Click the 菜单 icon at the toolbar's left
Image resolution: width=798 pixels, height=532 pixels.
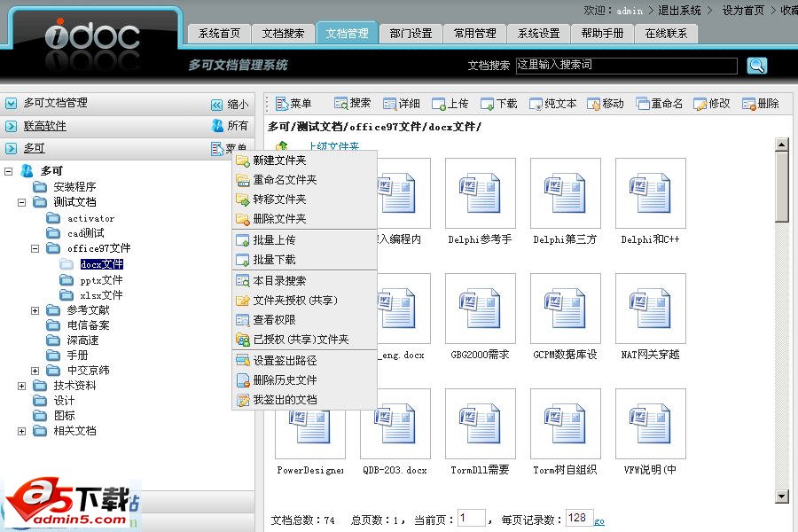tap(282, 103)
